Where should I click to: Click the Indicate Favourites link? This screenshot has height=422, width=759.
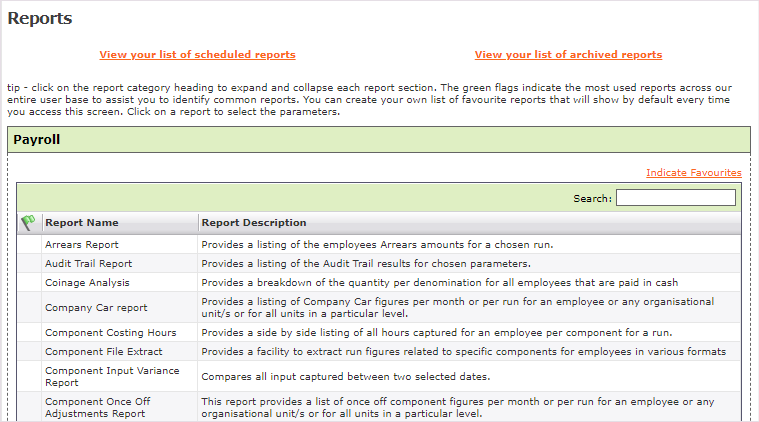(693, 173)
